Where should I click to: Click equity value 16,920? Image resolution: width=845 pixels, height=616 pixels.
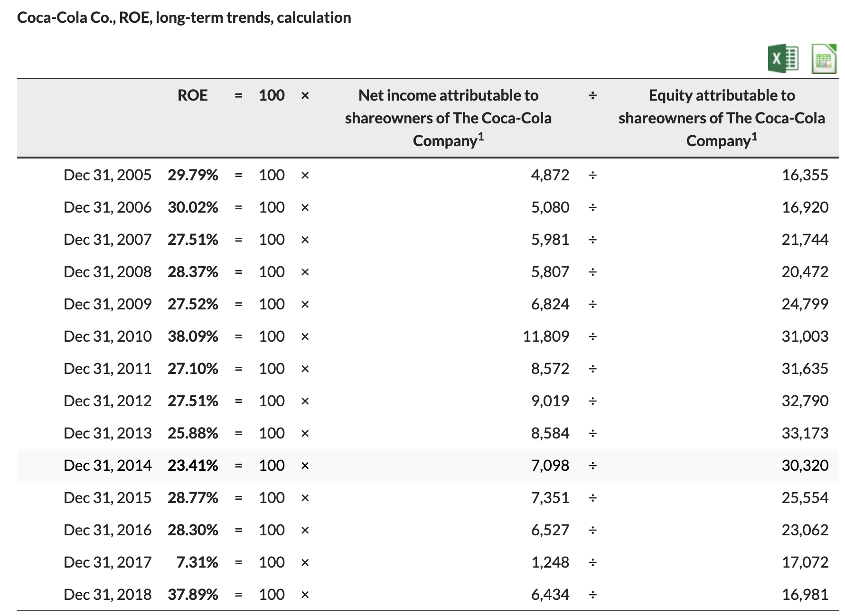pos(805,207)
